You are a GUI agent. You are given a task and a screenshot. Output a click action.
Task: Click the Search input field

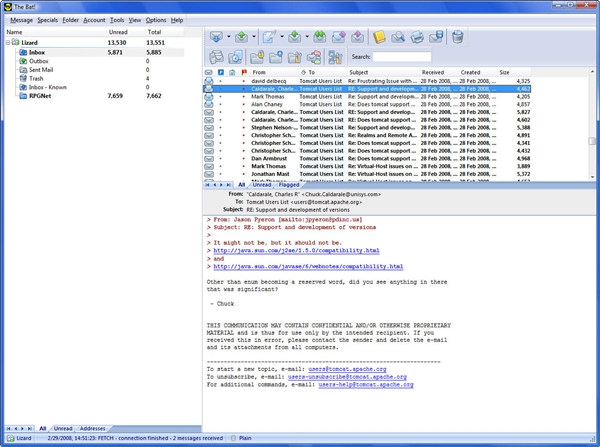tap(402, 57)
